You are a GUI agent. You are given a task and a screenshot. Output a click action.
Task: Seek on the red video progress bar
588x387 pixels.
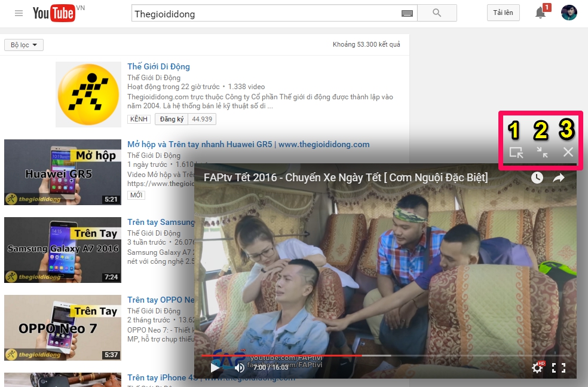click(385, 355)
